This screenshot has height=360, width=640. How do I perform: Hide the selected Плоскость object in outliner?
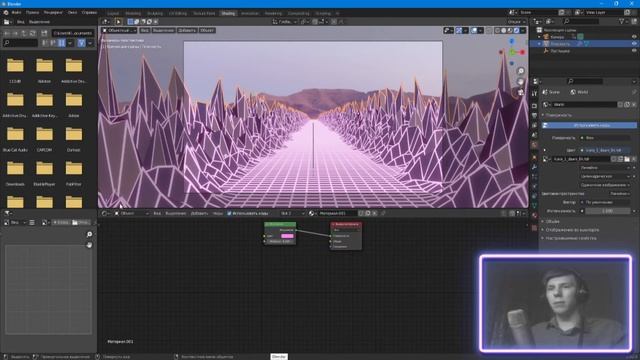click(x=634, y=44)
